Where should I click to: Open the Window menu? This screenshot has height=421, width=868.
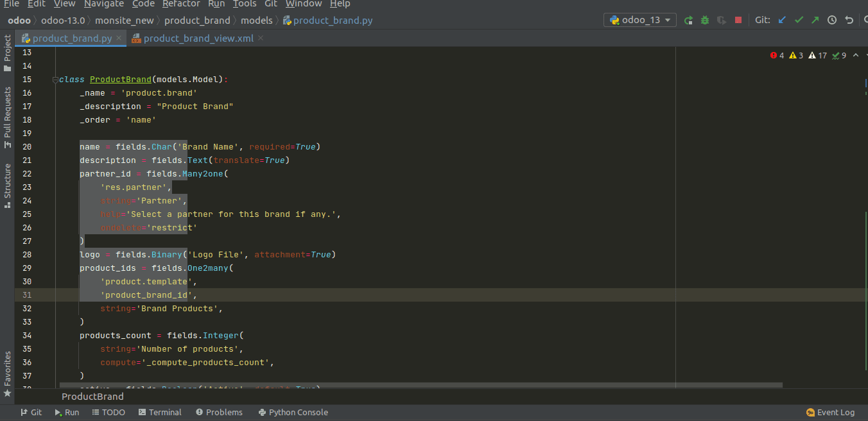(304, 4)
